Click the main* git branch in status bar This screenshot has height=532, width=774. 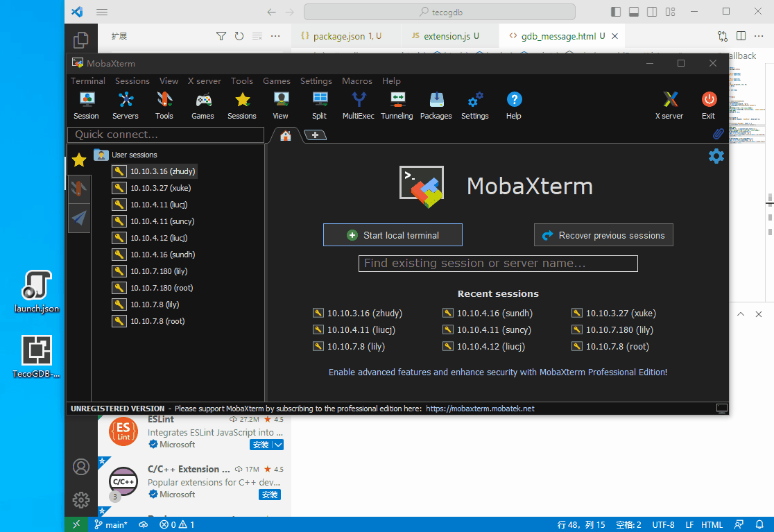[x=110, y=524]
